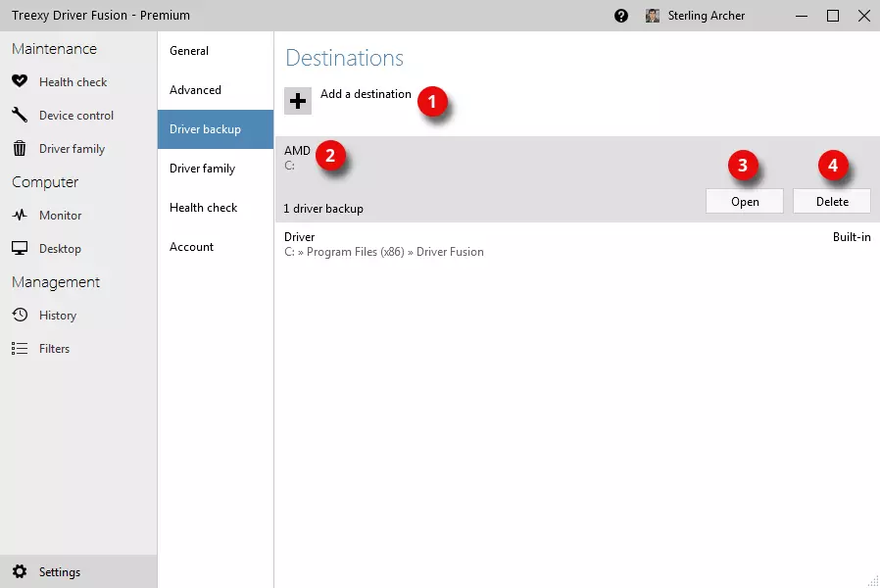The image size is (880, 588).
Task: Click Sterling Archer's avatar picture
Action: (652, 16)
